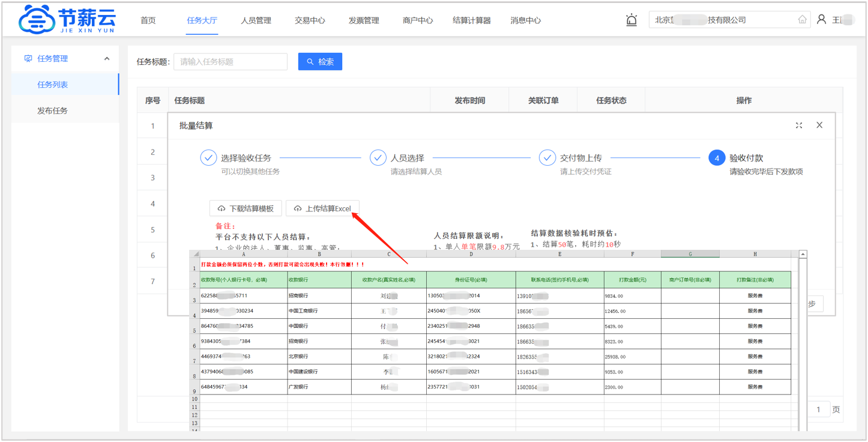
Task: Click the page number input near 页
Action: pyautogui.click(x=818, y=408)
